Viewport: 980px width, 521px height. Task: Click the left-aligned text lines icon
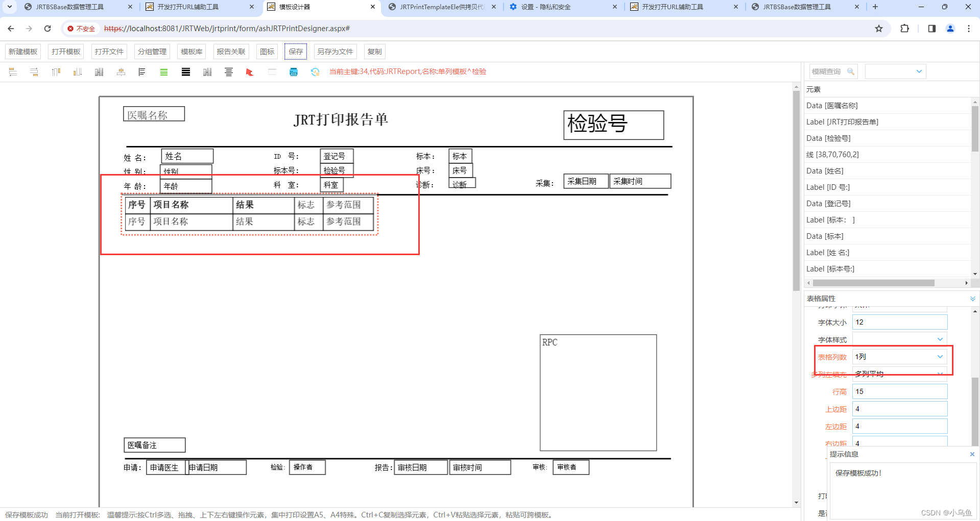(142, 72)
